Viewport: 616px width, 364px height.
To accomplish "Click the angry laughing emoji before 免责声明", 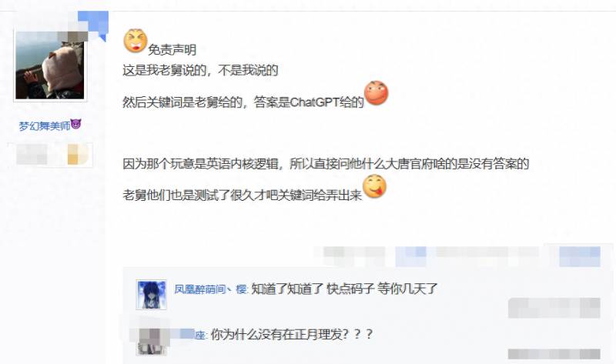I will point(136,41).
